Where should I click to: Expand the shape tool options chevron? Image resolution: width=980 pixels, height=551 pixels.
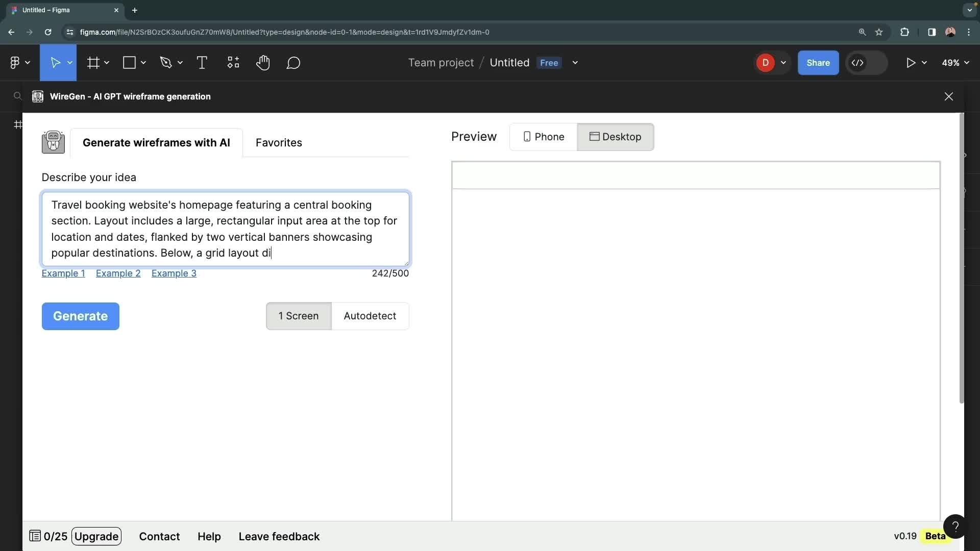tap(143, 62)
